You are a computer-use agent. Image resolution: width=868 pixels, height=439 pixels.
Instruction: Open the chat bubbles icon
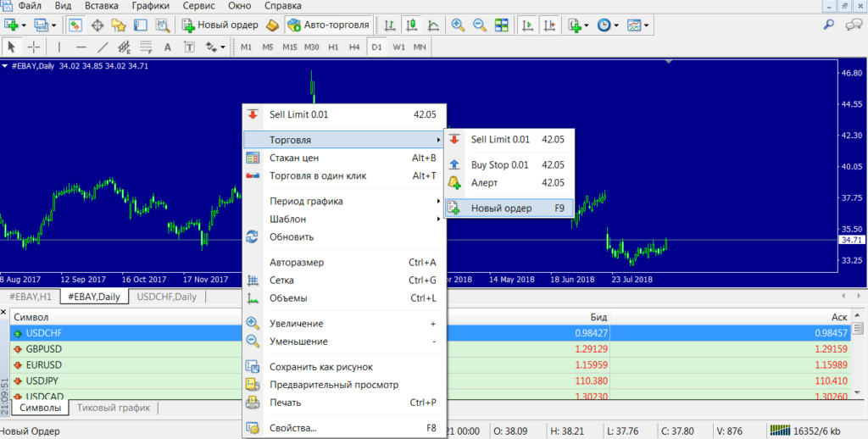853,25
